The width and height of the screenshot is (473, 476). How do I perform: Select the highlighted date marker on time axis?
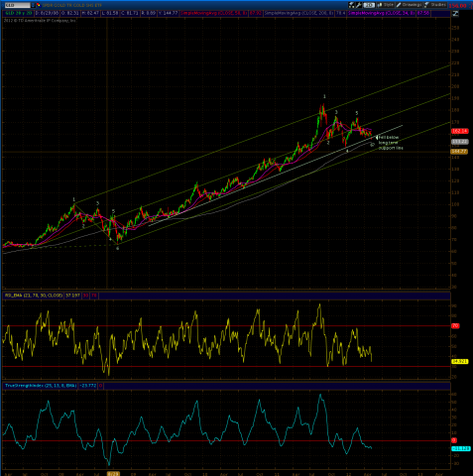[113, 473]
